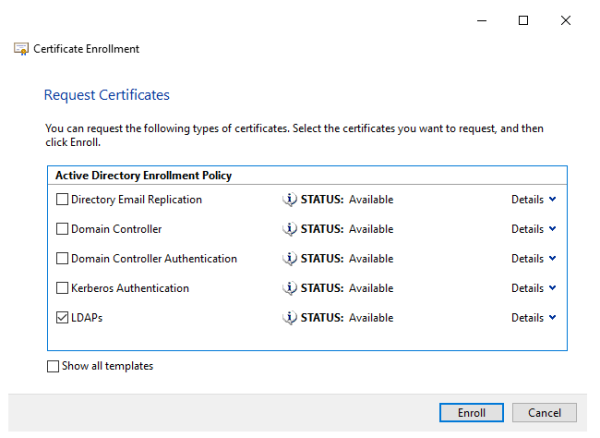Enable the Domain Controller certificate checkbox

click(x=62, y=229)
